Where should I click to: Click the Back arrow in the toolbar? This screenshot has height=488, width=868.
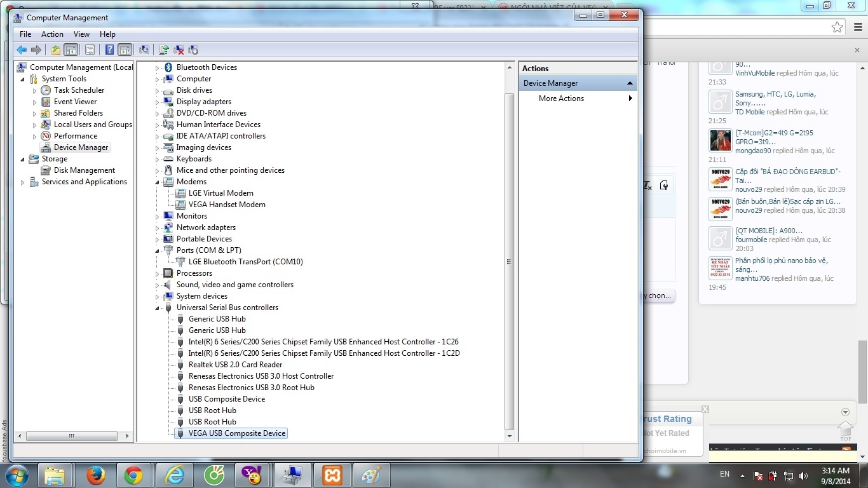point(22,50)
